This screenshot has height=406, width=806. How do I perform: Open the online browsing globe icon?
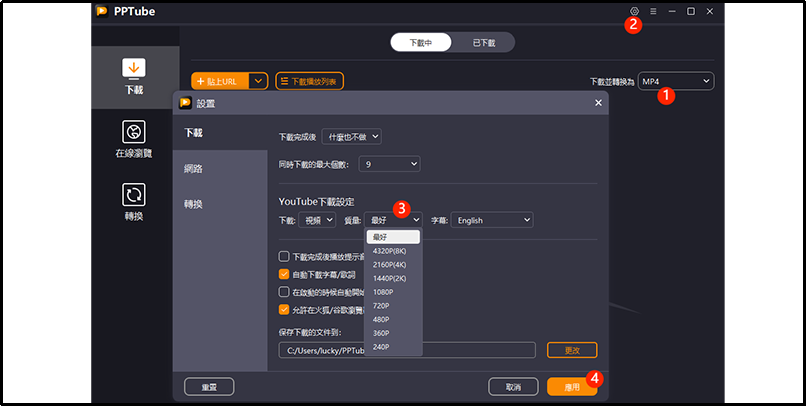[134, 132]
